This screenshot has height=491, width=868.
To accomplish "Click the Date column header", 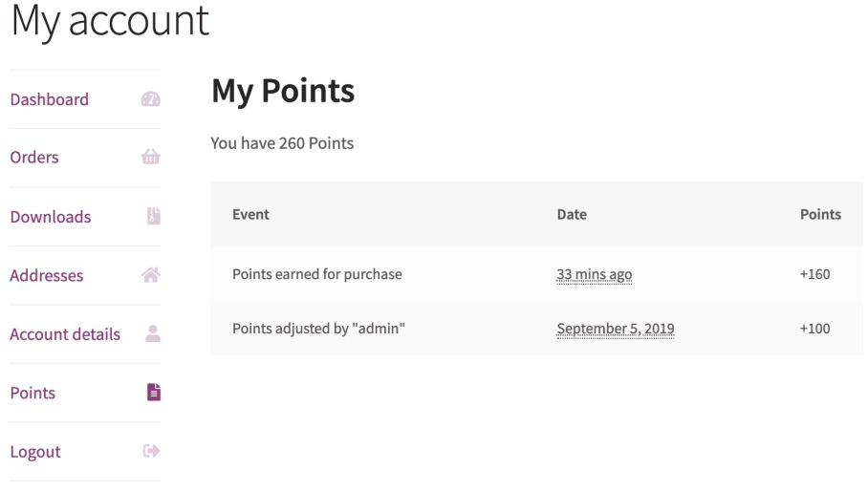I will (x=572, y=215).
